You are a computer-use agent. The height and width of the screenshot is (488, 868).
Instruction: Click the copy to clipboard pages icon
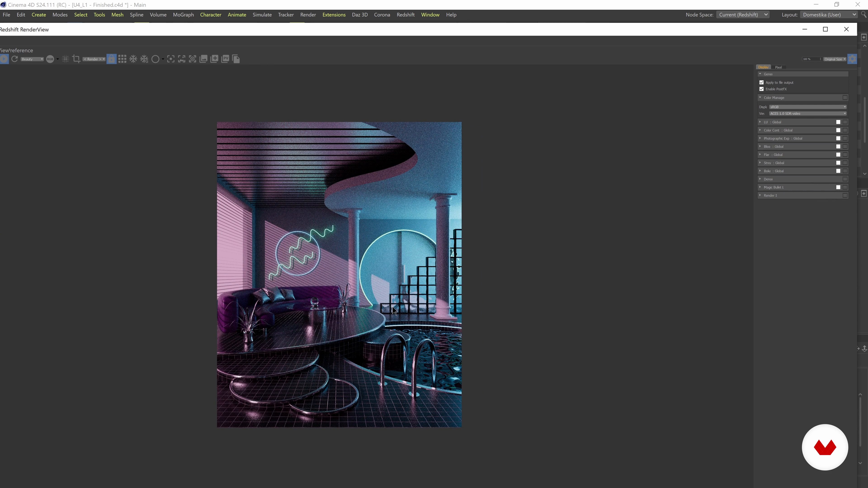pyautogui.click(x=236, y=59)
